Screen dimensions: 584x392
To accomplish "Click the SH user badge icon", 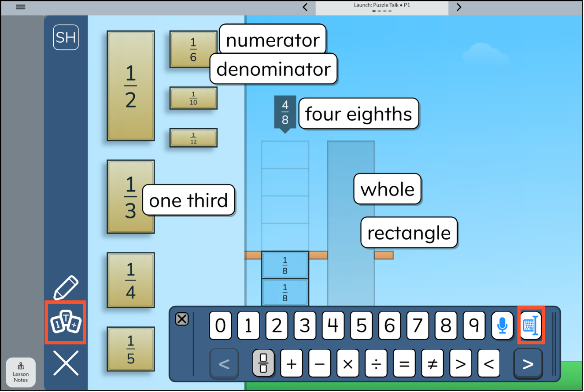I will [x=66, y=37].
